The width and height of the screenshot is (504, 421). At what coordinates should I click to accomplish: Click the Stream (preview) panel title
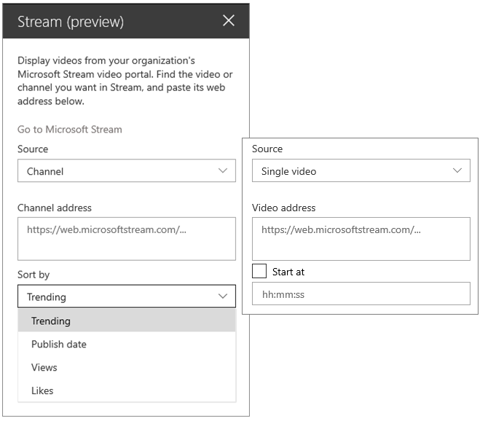click(x=71, y=22)
